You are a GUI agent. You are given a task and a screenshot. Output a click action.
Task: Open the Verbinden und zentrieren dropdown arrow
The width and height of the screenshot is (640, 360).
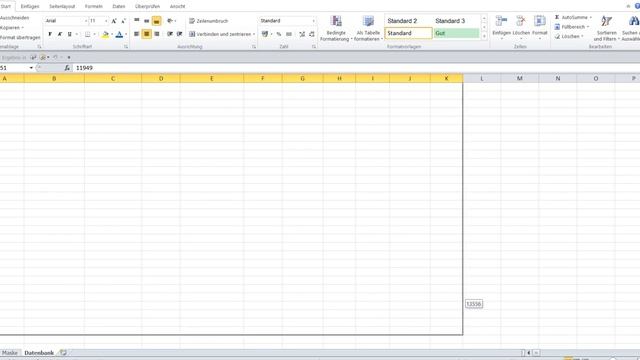pos(254,34)
